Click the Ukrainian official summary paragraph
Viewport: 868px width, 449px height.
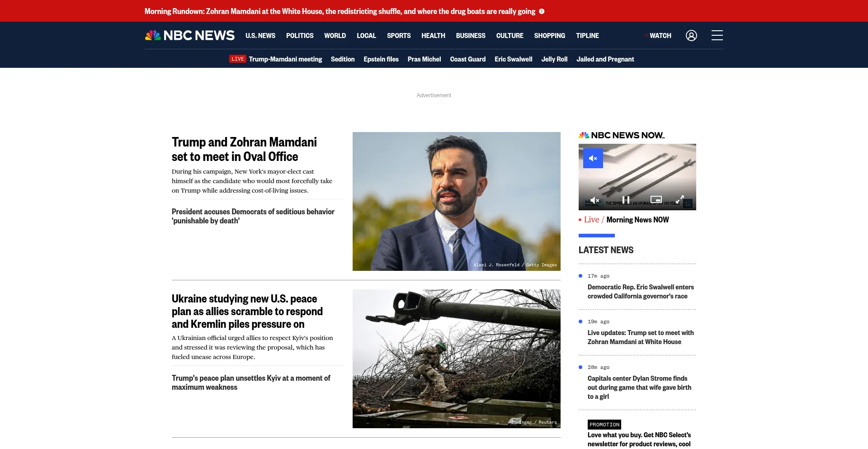coord(252,347)
